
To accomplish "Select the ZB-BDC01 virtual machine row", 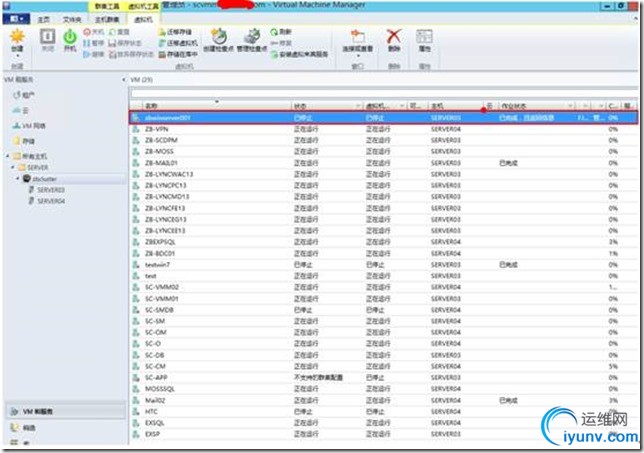I will 383,253.
